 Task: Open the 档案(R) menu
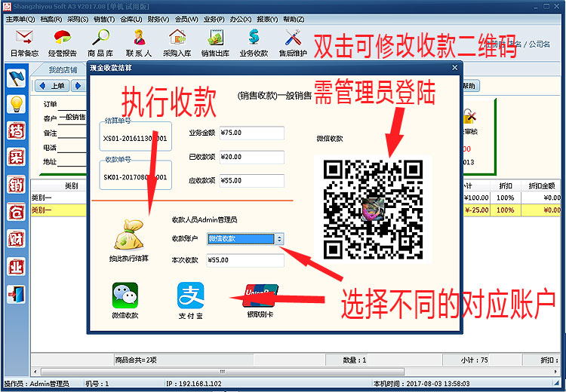click(x=51, y=19)
